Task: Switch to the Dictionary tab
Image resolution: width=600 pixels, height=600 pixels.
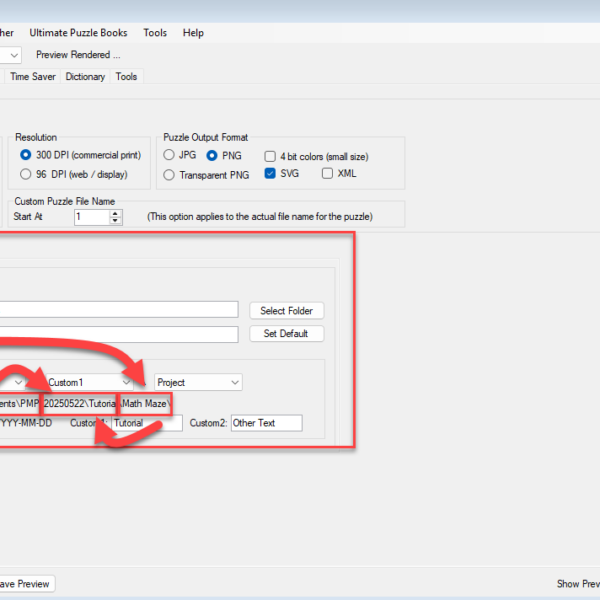Action: (85, 77)
